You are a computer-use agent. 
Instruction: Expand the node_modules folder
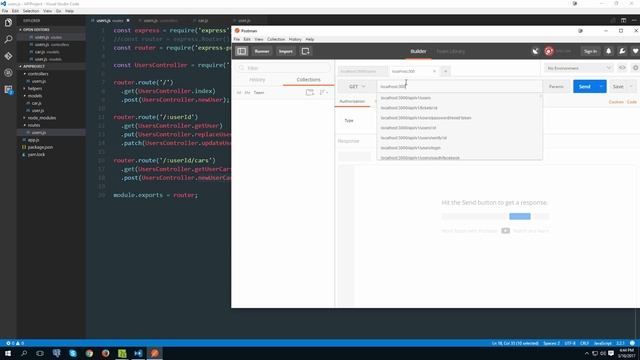(42, 118)
